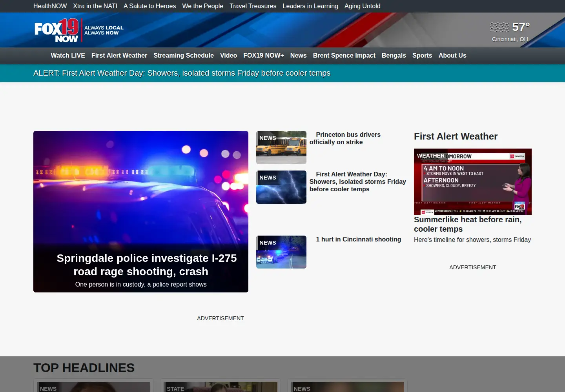Open Brent Spence Impact section
Image resolution: width=565 pixels, height=392 pixels.
(344, 55)
